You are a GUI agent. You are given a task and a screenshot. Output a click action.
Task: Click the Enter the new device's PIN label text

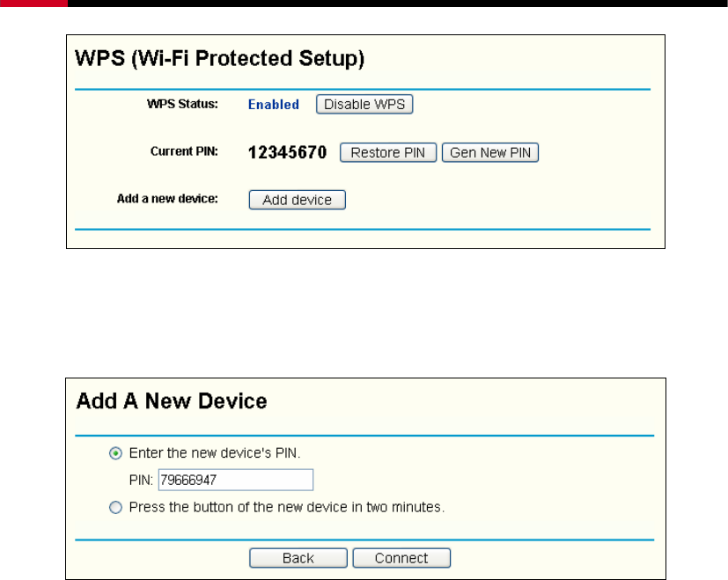(215, 452)
